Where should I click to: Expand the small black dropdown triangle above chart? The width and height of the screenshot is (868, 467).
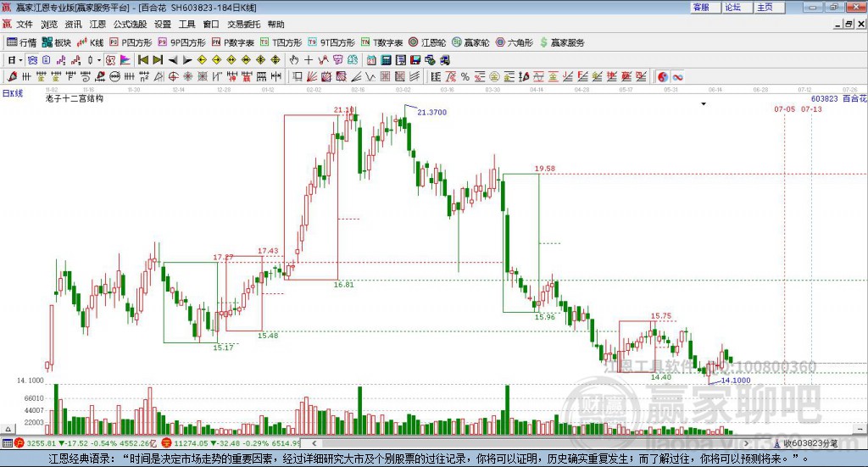pos(704,104)
